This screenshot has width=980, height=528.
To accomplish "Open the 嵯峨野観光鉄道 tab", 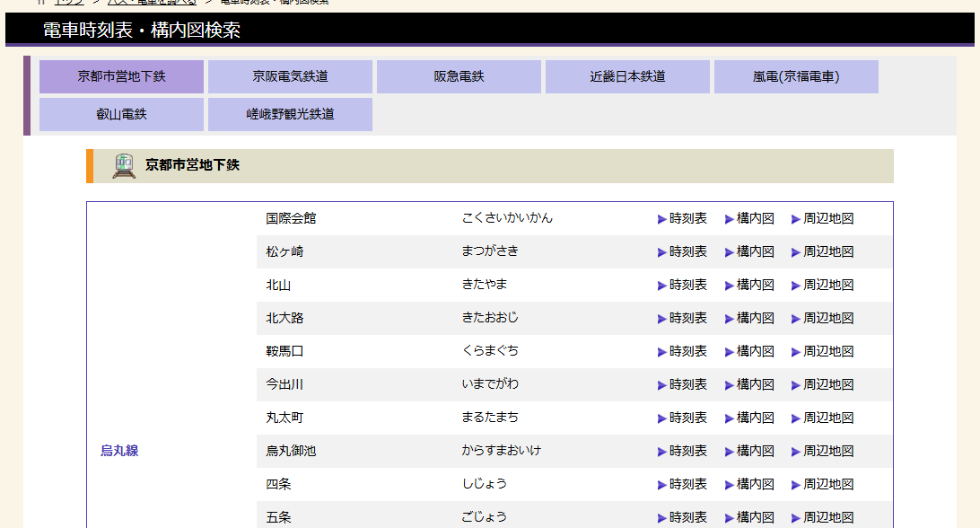I will (290, 114).
